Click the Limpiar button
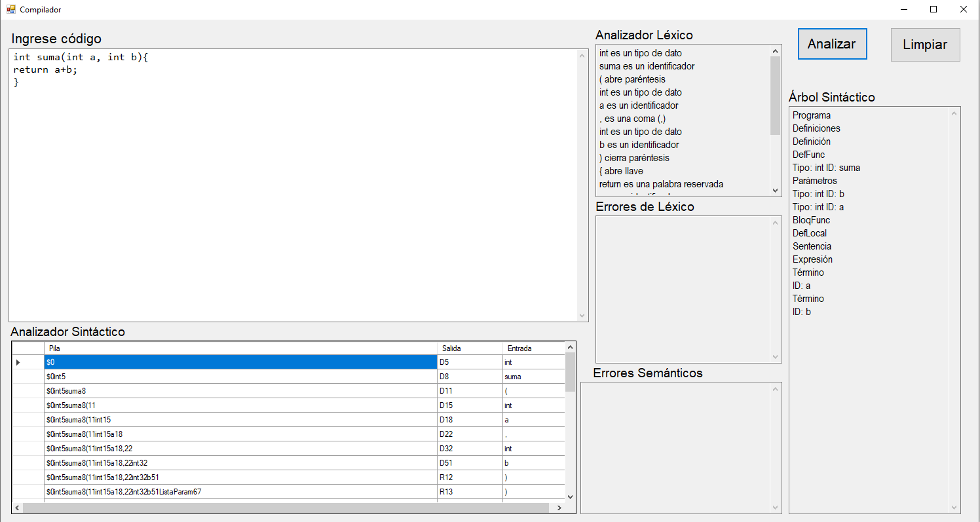 pos(925,44)
